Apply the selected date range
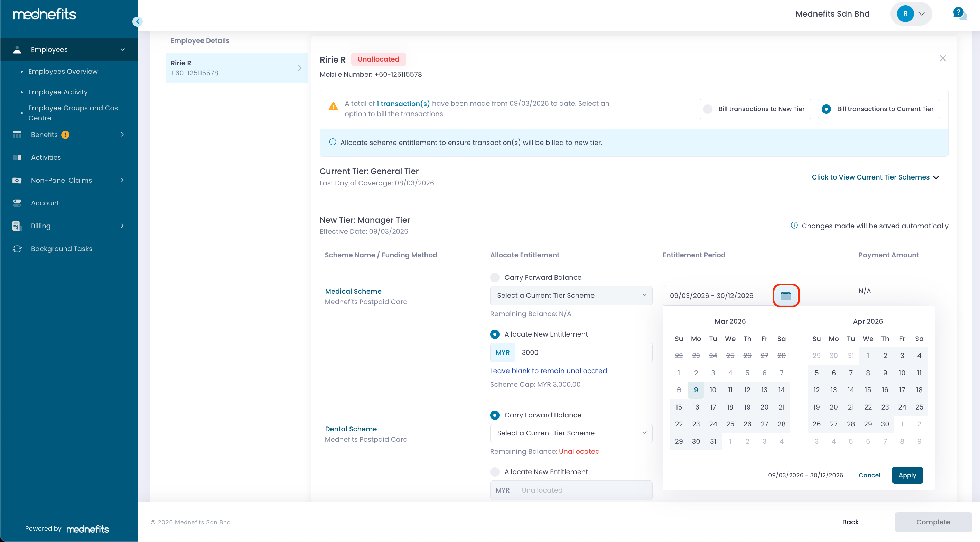Screen dimensions: 980x542 [907, 475]
